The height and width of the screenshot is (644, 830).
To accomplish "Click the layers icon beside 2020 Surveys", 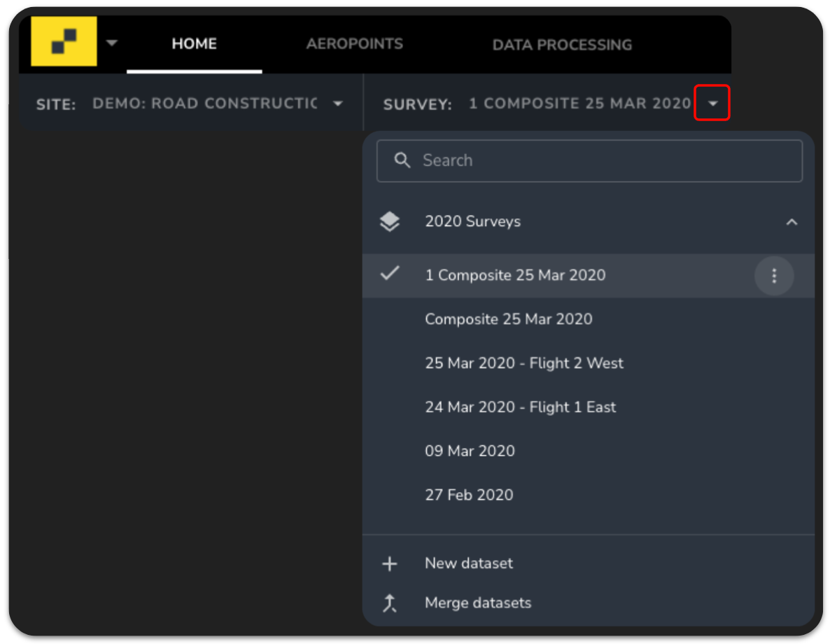I will (x=390, y=221).
